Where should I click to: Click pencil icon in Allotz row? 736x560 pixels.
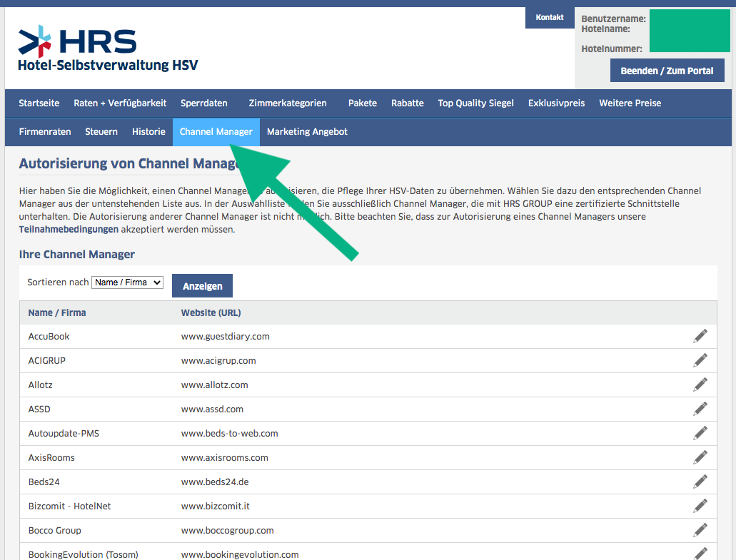(700, 385)
